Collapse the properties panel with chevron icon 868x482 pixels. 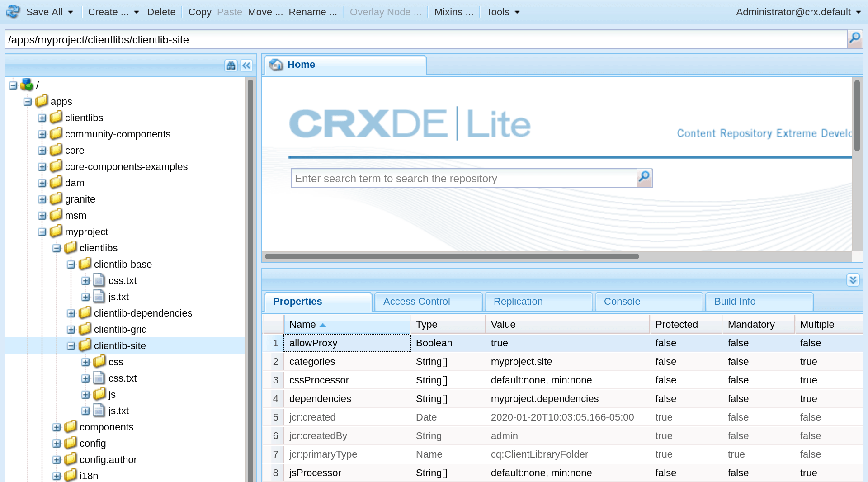tap(853, 280)
